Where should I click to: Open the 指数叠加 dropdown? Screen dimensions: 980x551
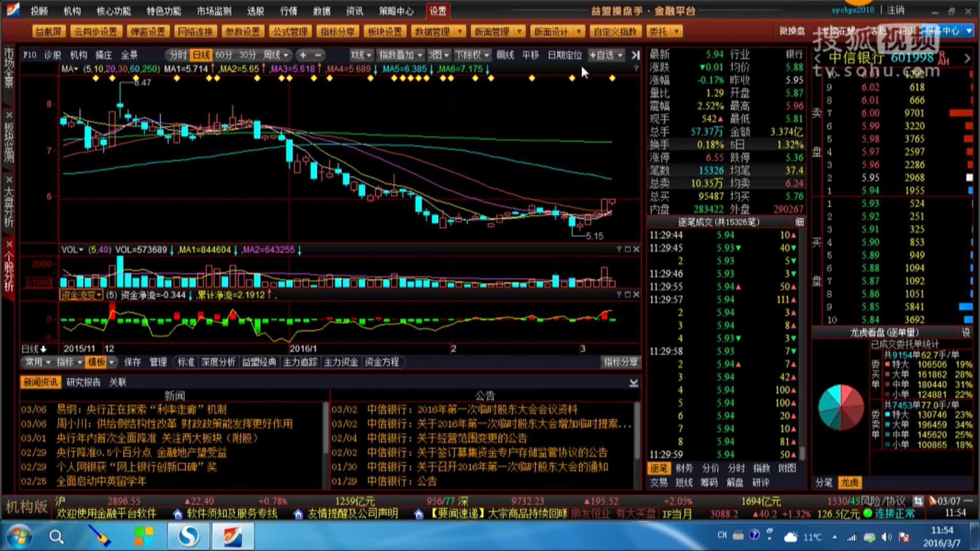[x=401, y=55]
